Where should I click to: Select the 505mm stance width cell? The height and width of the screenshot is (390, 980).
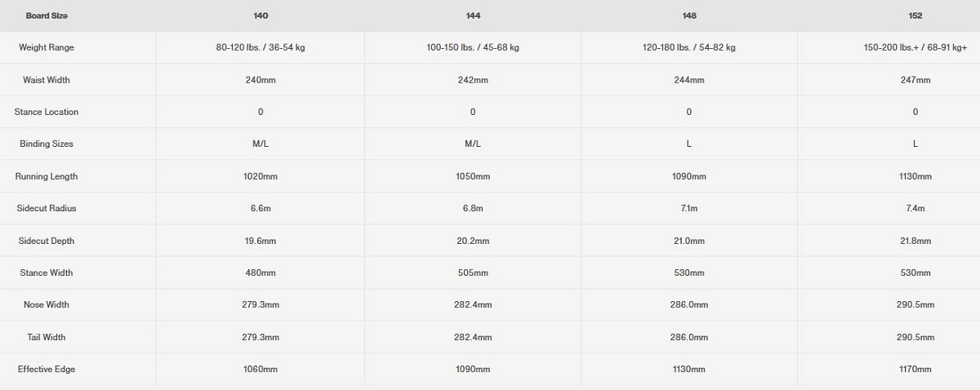pos(473,273)
